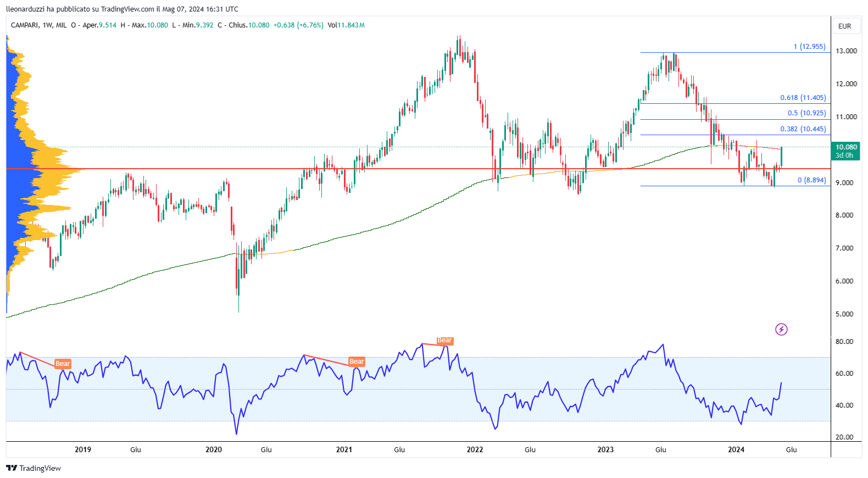Screen dimensions: 868x478
Task: Select the Fibonacci 1 (12.955) level label
Action: point(809,47)
